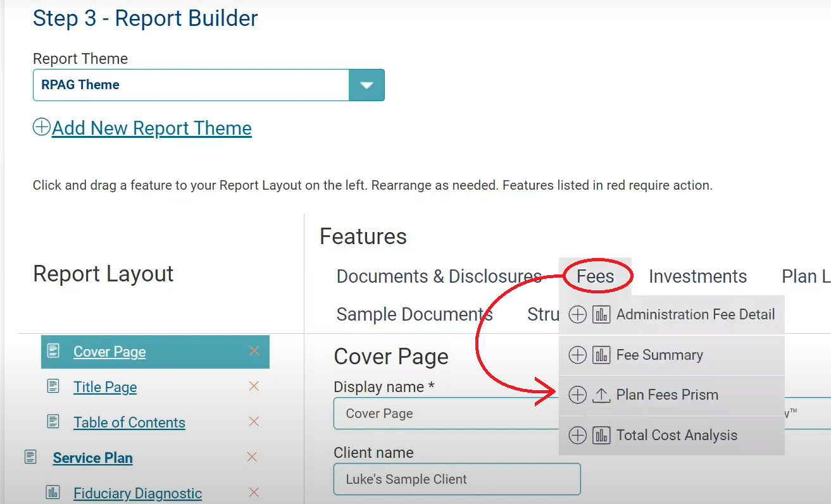Viewport: 831px width, 504px height.
Task: Click Add New Report Theme link
Action: click(152, 128)
